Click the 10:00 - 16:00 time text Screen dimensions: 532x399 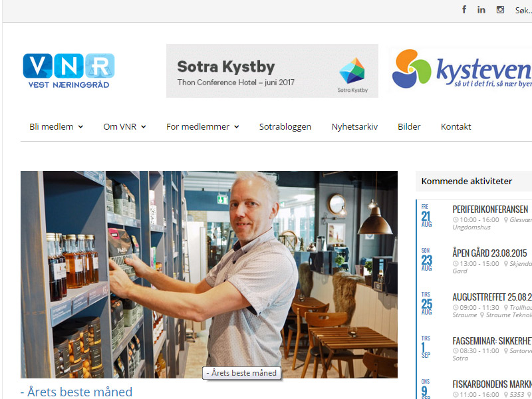coord(479,220)
